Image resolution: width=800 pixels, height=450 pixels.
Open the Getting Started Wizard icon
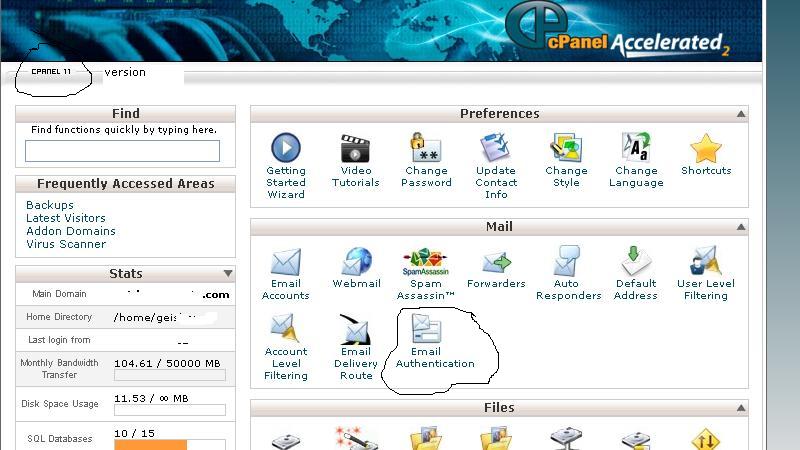point(286,147)
